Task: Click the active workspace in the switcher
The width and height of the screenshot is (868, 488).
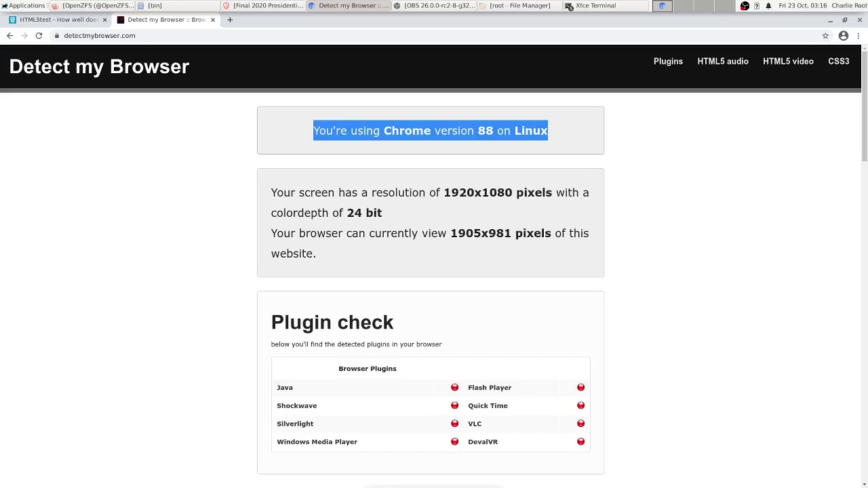Action: (663, 6)
